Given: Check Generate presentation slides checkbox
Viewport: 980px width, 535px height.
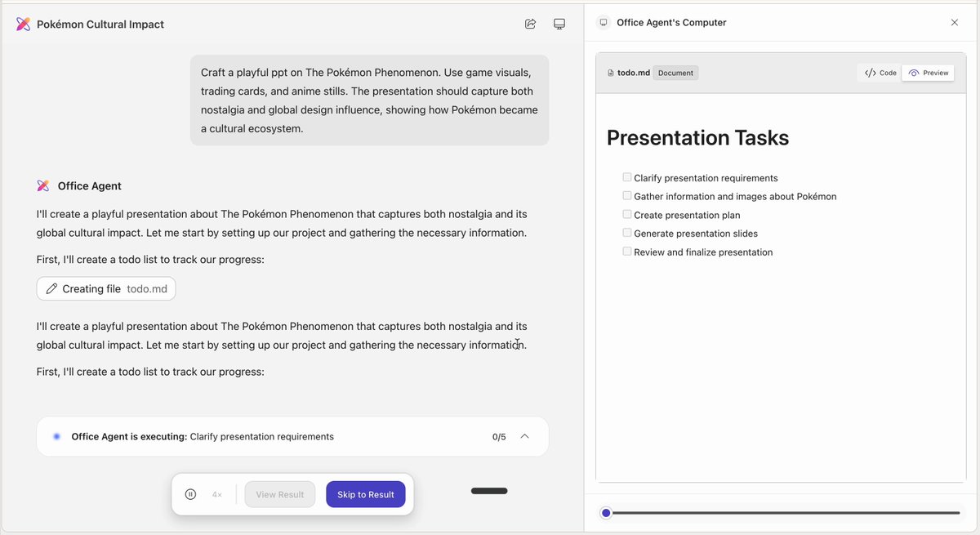Looking at the screenshot, I should click(x=627, y=233).
